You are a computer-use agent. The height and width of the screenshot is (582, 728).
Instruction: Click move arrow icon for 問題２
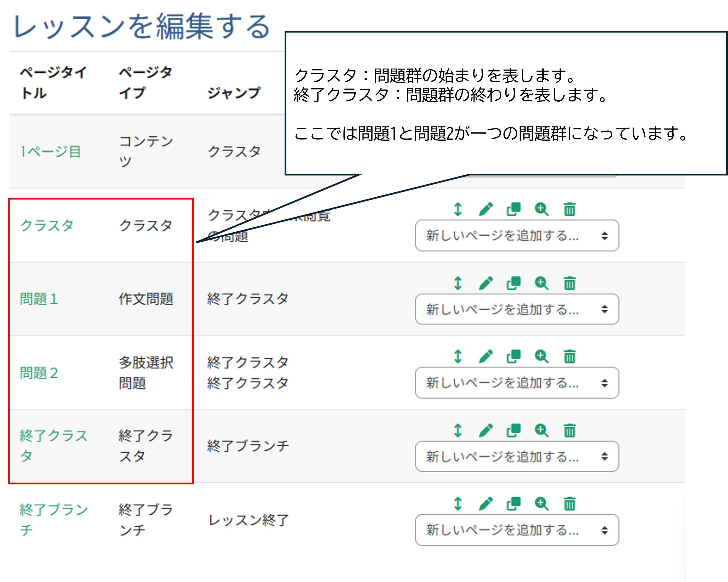pos(457,356)
